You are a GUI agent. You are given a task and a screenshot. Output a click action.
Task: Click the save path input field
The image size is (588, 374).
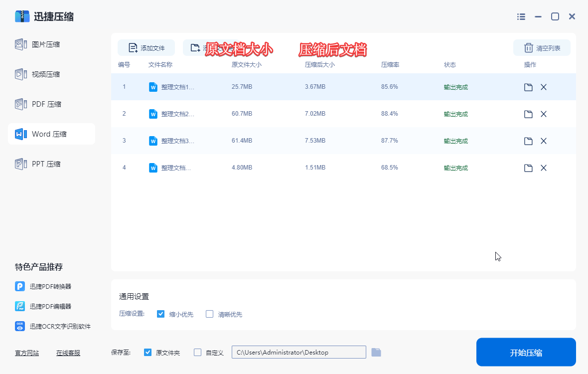[x=299, y=352]
